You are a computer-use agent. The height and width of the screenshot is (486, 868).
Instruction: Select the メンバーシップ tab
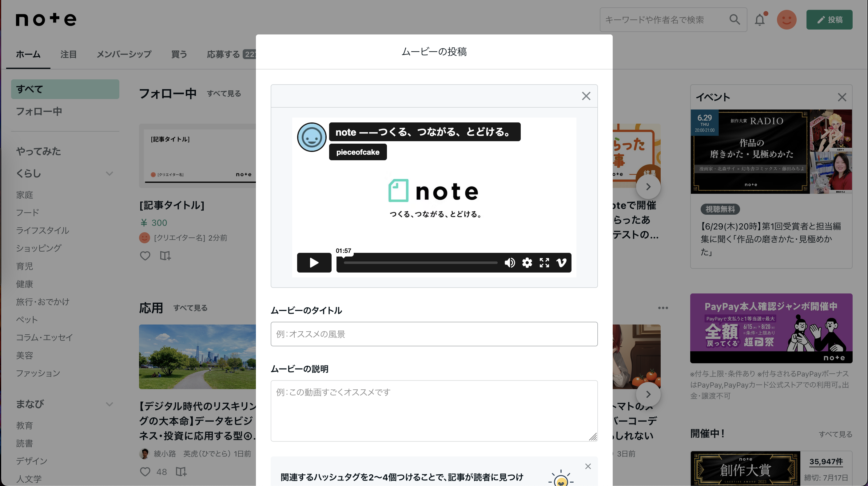click(124, 54)
